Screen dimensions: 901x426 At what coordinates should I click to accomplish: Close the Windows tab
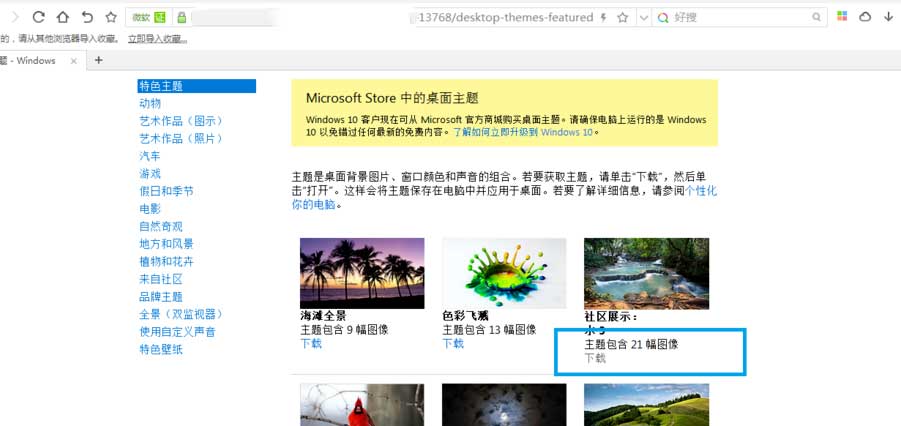click(x=74, y=61)
